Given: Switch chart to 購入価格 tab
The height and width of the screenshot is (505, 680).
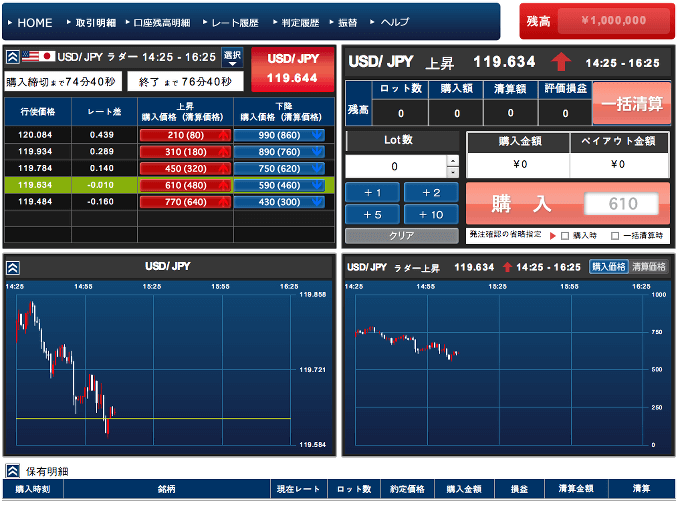Looking at the screenshot, I should (609, 266).
